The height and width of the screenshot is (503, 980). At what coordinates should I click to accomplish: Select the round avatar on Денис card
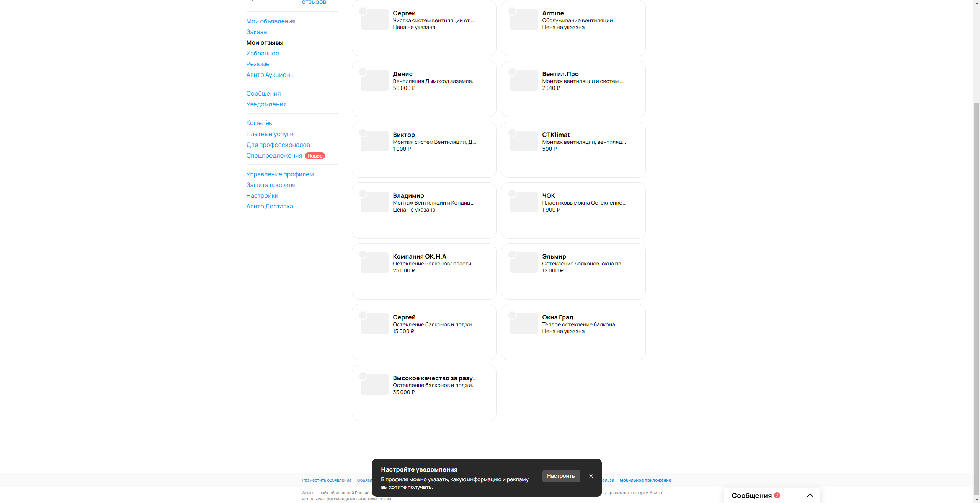click(363, 72)
